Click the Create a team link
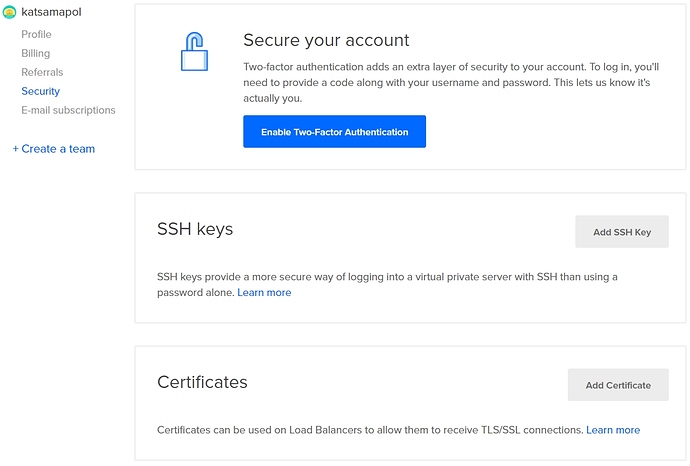Image resolution: width=690 pixels, height=466 pixels. click(53, 149)
